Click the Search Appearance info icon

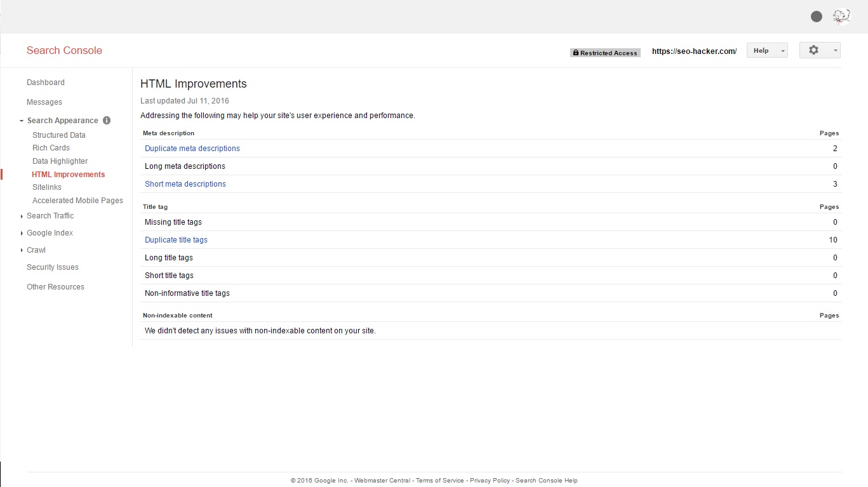pyautogui.click(x=107, y=121)
